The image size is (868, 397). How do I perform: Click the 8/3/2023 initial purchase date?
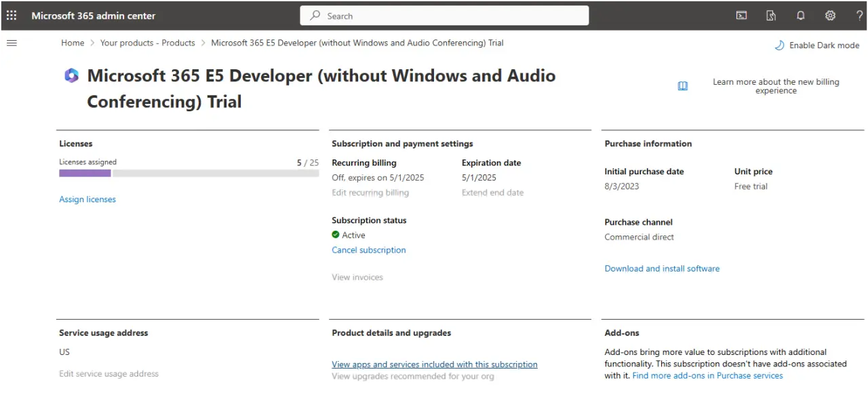pos(622,187)
